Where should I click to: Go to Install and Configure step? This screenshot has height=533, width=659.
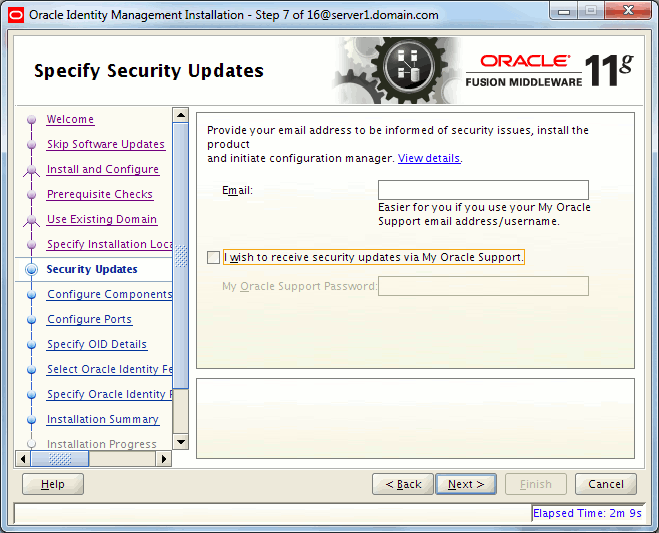(x=103, y=169)
